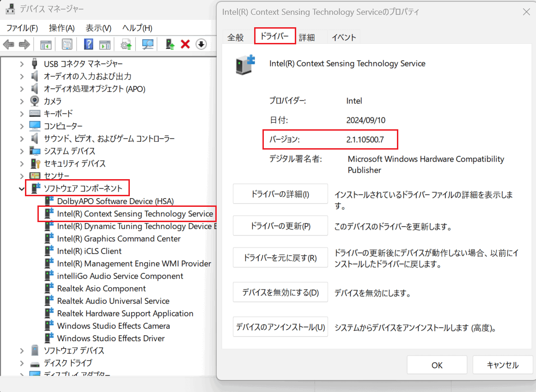Switch to the 詳細 tab
Screen dimensions: 536x392
click(307, 37)
